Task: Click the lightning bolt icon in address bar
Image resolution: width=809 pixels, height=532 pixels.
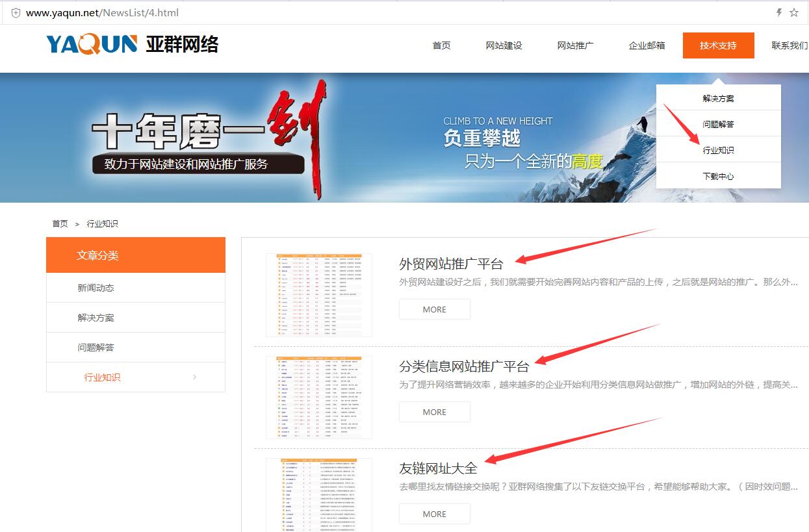Action: 779,12
